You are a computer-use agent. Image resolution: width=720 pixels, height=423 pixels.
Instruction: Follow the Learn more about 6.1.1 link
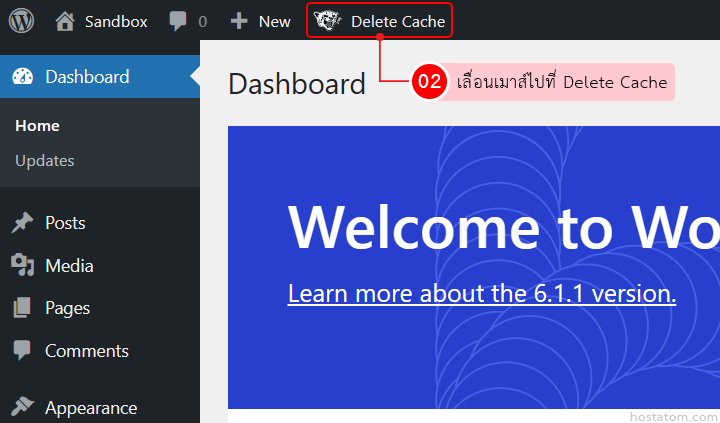pyautogui.click(x=481, y=293)
